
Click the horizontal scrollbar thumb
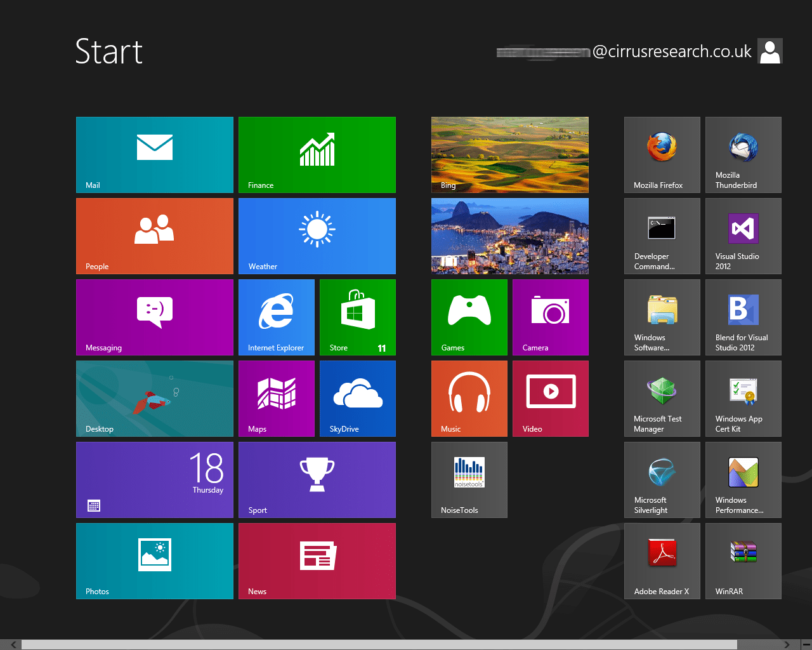point(379,645)
